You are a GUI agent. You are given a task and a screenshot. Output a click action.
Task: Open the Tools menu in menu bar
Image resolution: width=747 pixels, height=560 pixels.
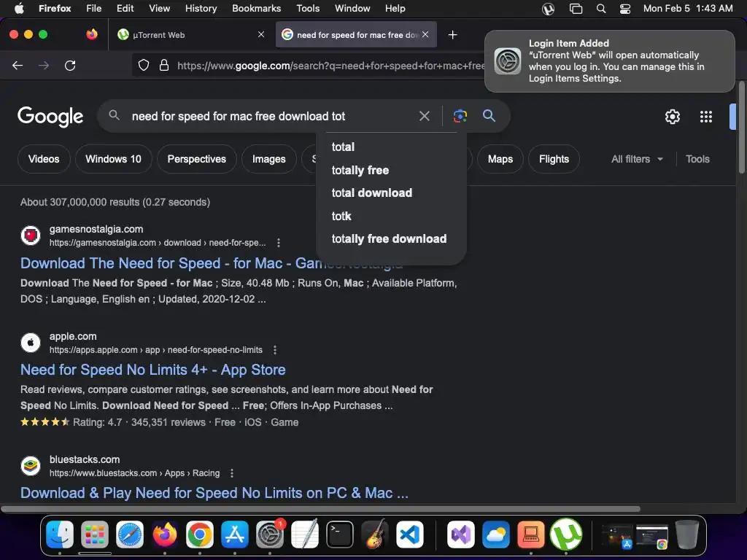click(308, 9)
